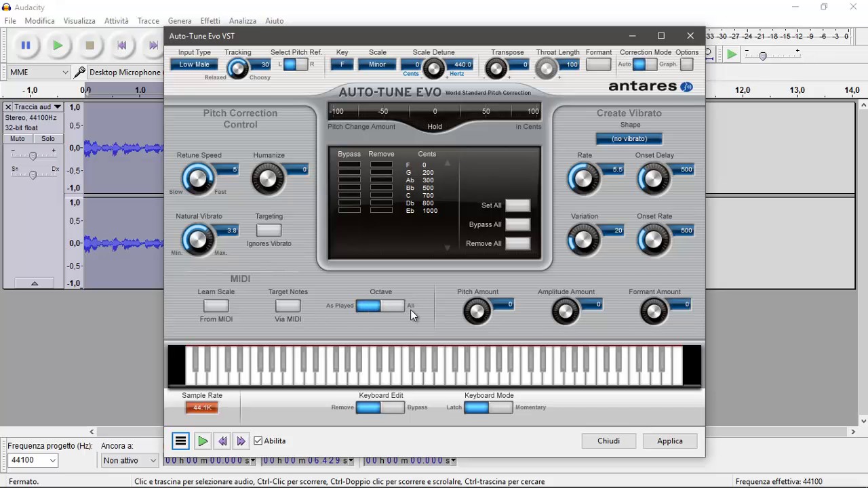Image resolution: width=868 pixels, height=488 pixels.
Task: Click the vibrato Rate knob
Action: [x=584, y=179]
